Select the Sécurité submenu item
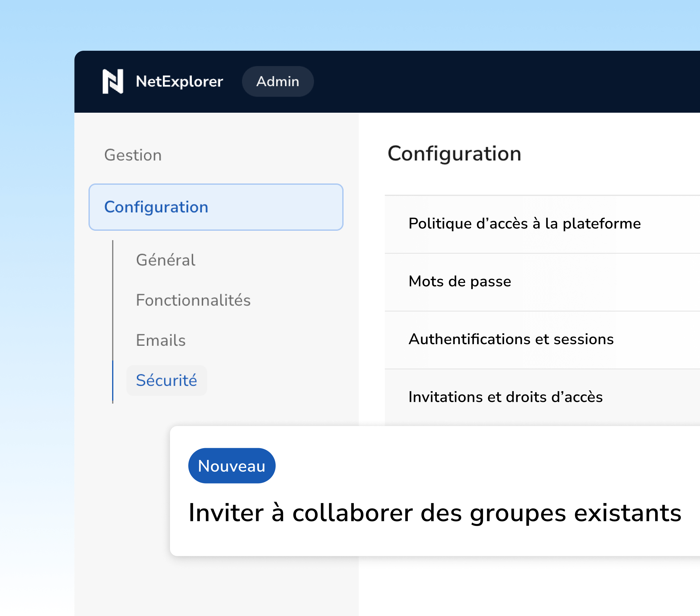Viewport: 700px width, 616px height. (x=166, y=380)
